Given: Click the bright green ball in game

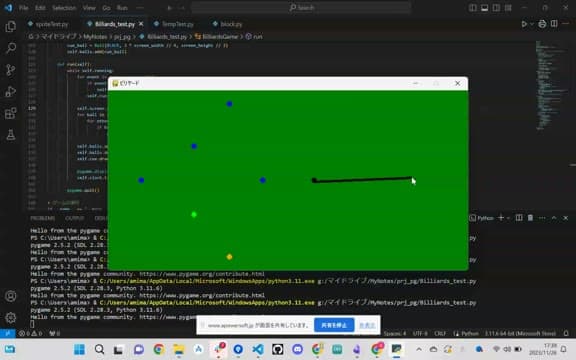Looking at the screenshot, I should pyautogui.click(x=194, y=215).
